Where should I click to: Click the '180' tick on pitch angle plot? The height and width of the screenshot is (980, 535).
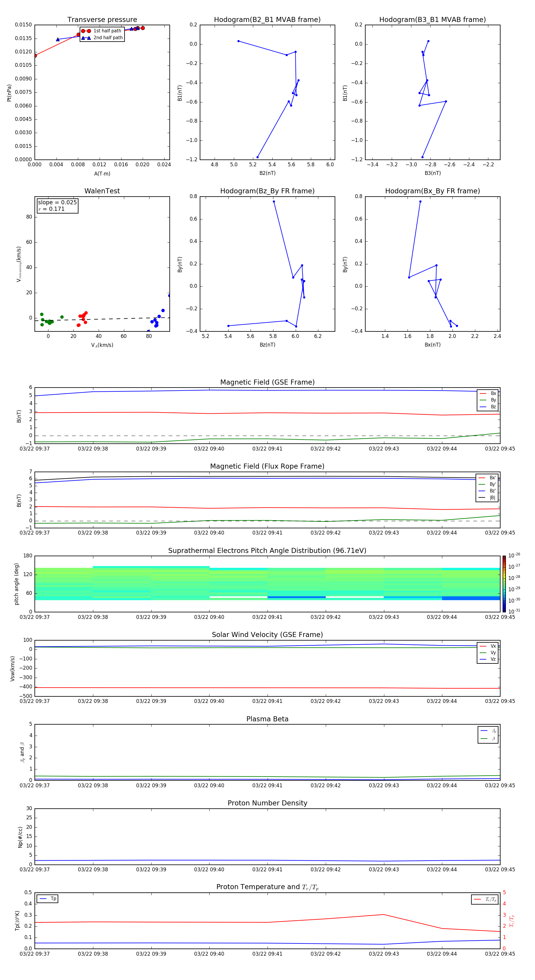coord(28,556)
